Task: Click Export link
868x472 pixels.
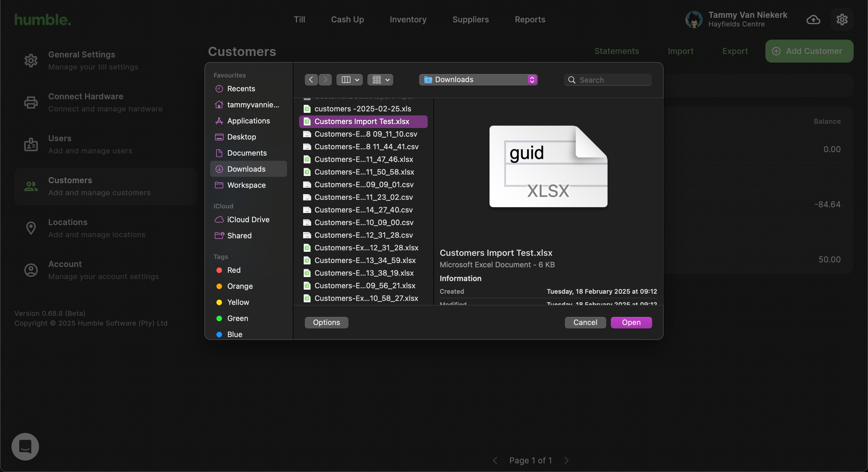Action: (735, 51)
